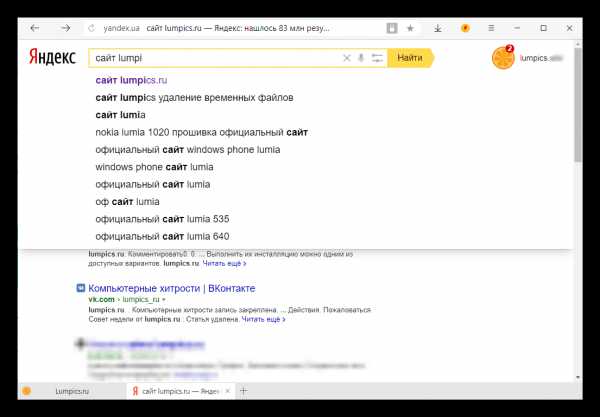Pick the suggestion официальный сайт lumia
This screenshot has height=417, width=600.
tap(153, 184)
